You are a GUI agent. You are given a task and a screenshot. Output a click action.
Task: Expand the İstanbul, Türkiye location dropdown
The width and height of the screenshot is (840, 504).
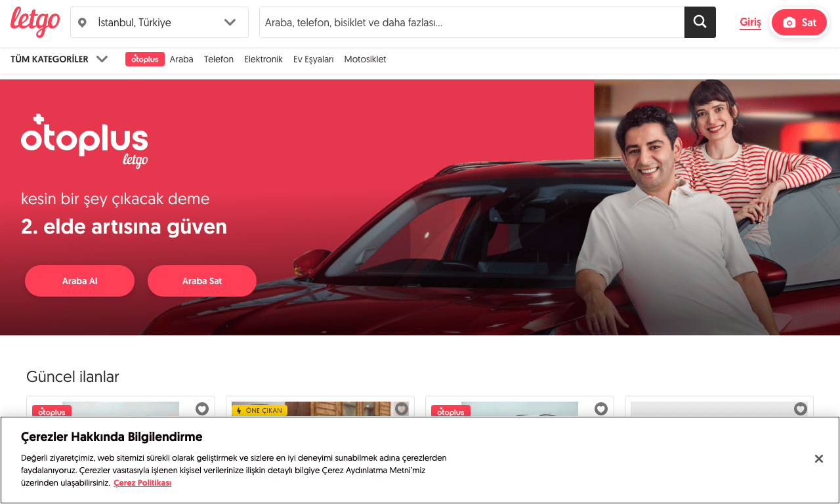click(x=159, y=22)
